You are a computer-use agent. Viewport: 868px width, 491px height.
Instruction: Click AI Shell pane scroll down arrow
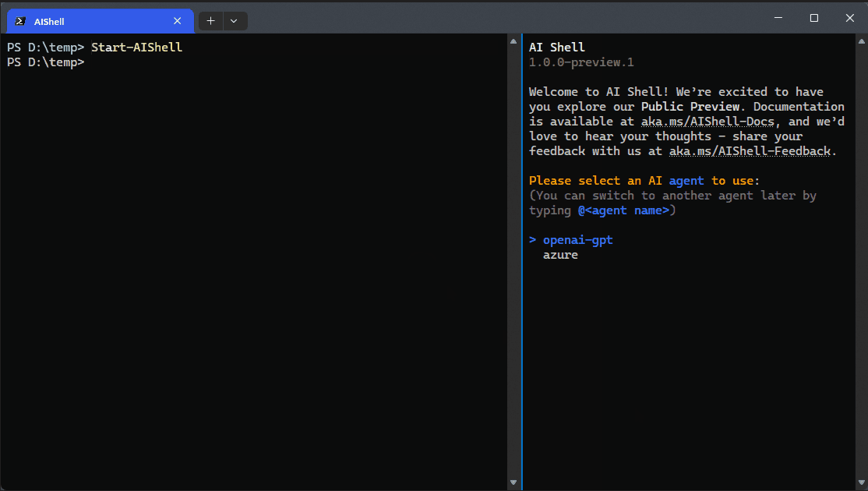861,482
